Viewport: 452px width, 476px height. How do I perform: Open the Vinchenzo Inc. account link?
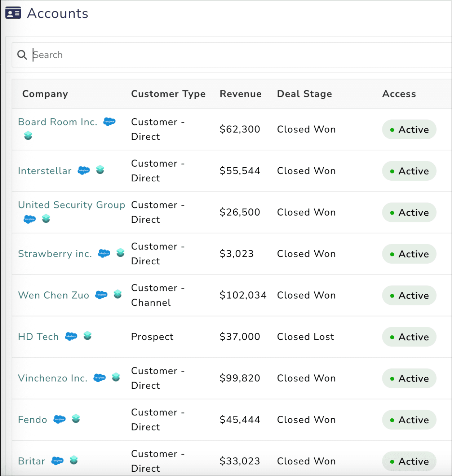53,378
